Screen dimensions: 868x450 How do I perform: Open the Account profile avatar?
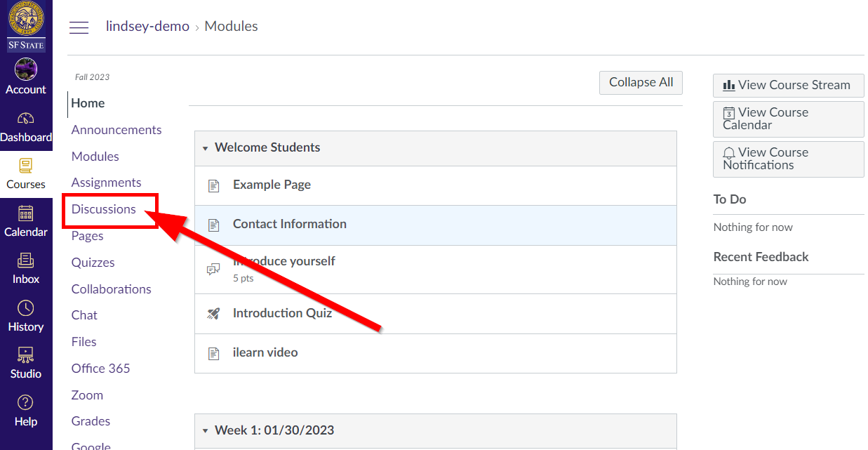pos(26,70)
